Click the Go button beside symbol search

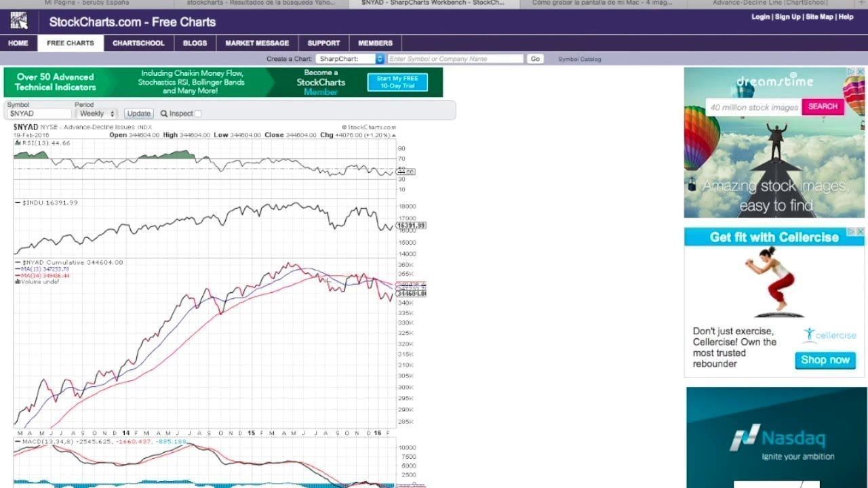tap(535, 59)
